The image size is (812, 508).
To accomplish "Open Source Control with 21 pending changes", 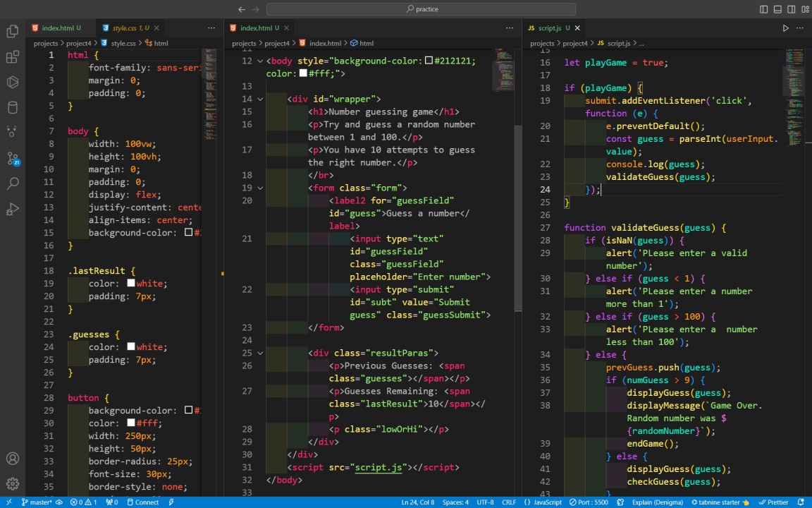I will tap(12, 158).
